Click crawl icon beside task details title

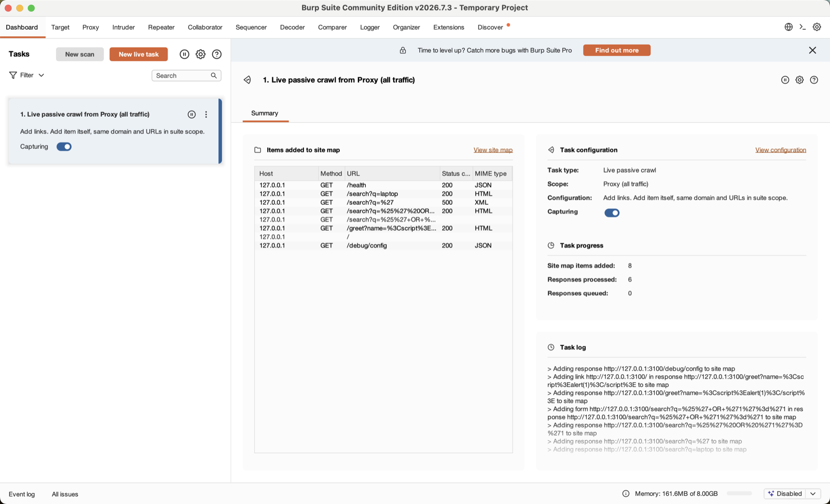247,80
